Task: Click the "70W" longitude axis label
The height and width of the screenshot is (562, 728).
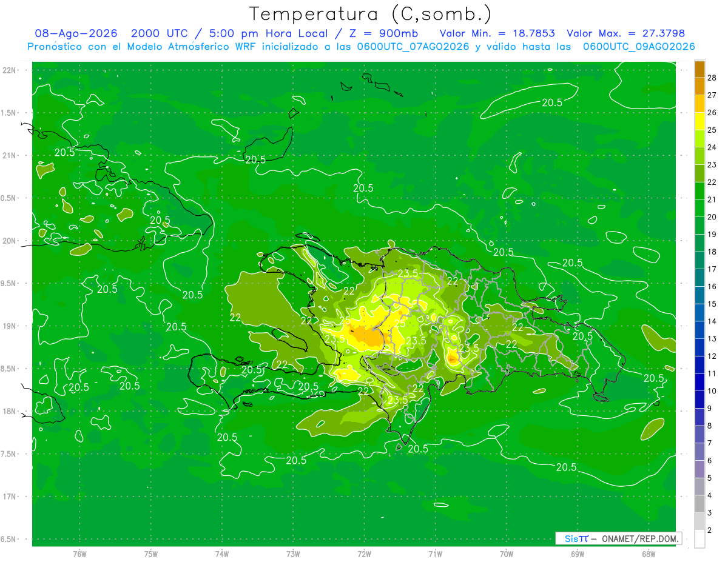Action: pos(507,554)
